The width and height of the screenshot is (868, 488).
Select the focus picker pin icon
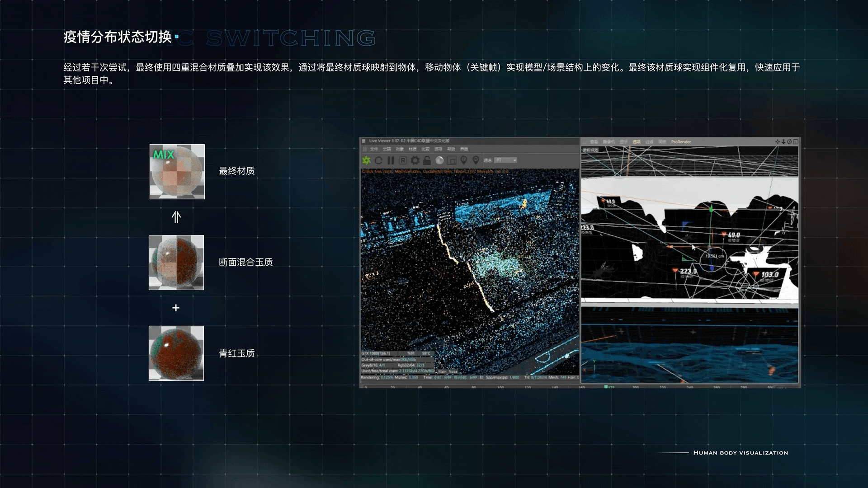(463, 160)
